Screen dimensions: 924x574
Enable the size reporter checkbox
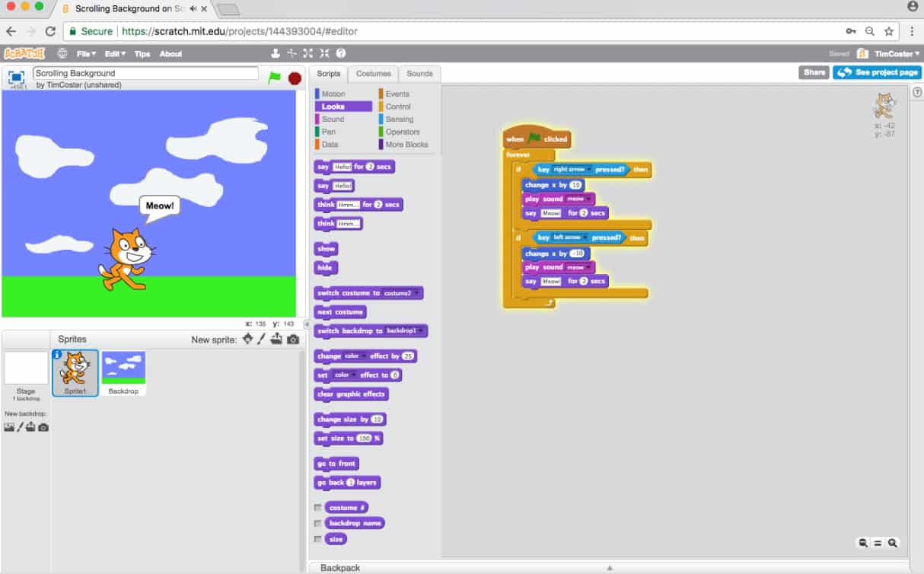point(317,539)
